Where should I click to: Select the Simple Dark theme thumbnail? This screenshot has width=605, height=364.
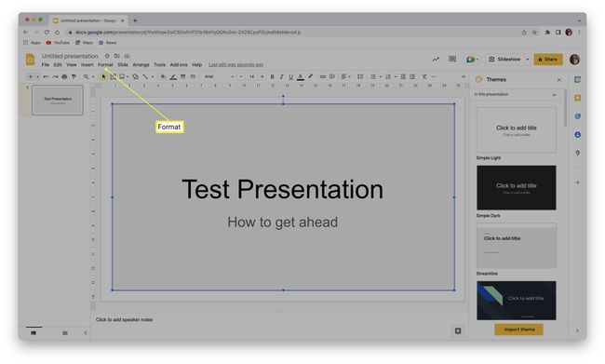pos(517,188)
